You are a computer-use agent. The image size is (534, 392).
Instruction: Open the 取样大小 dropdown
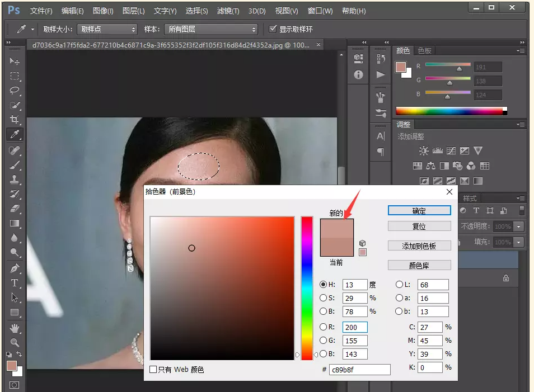tap(106, 29)
